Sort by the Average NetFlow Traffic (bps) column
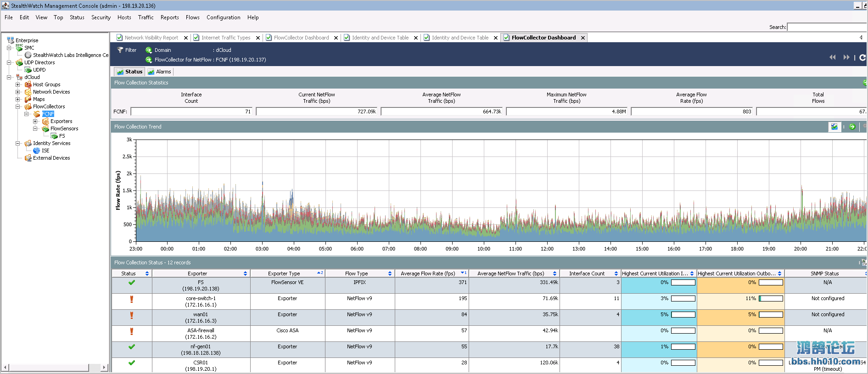868x374 pixels. click(x=514, y=274)
